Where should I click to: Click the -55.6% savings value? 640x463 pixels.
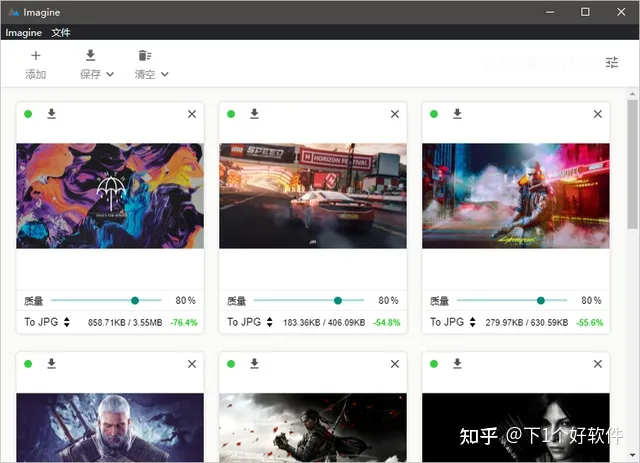point(589,323)
